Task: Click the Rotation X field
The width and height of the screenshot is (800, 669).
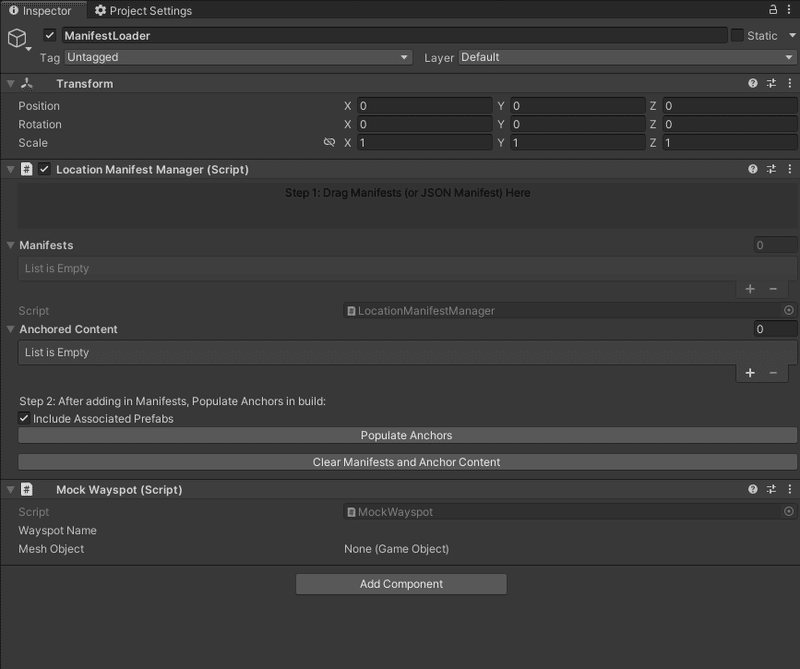Action: pos(424,124)
